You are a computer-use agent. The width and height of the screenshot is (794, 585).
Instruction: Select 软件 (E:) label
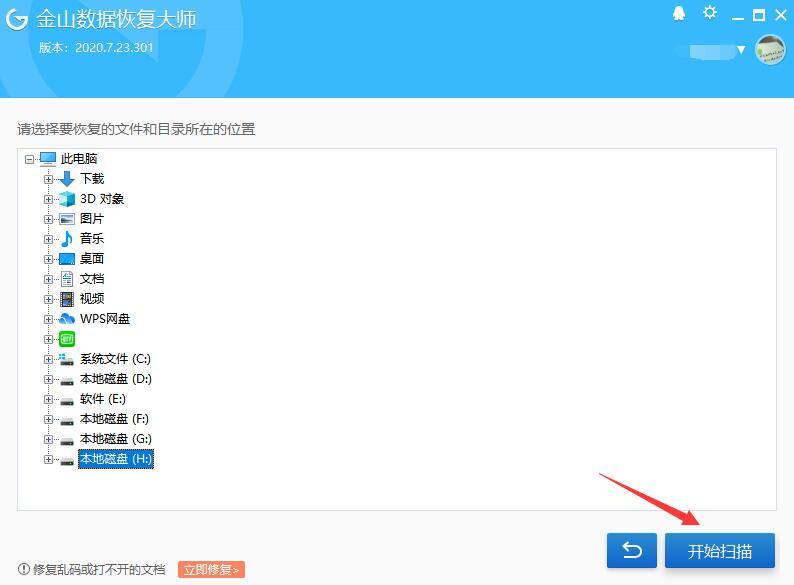tap(103, 399)
